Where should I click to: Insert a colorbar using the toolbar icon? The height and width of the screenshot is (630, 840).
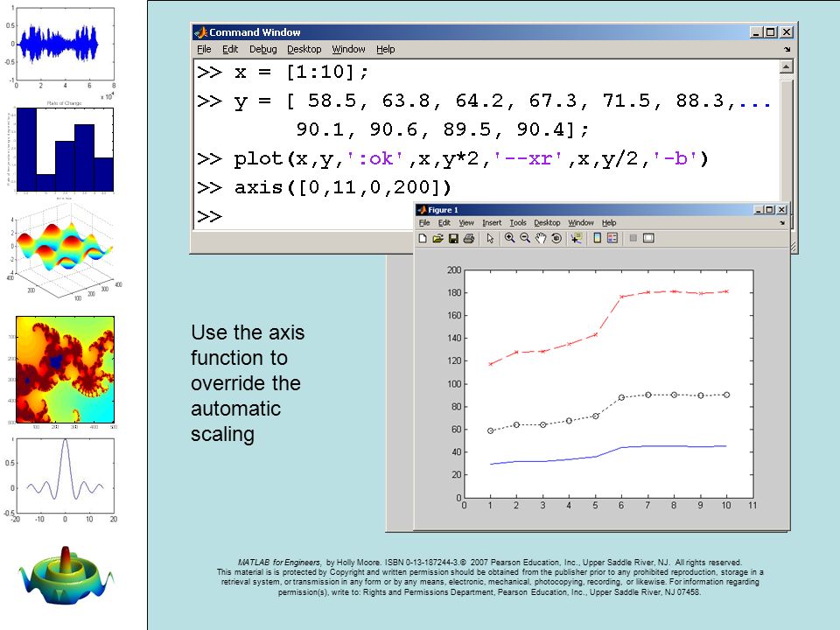[598, 238]
